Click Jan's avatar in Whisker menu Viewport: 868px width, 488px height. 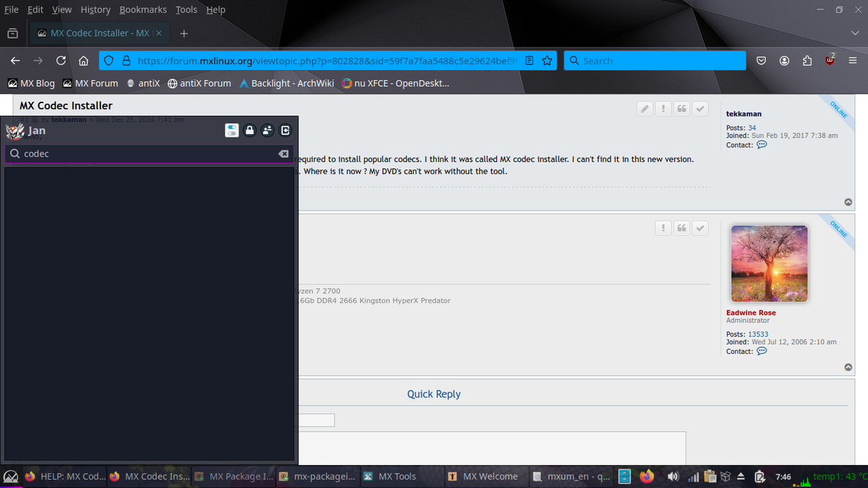pos(15,131)
